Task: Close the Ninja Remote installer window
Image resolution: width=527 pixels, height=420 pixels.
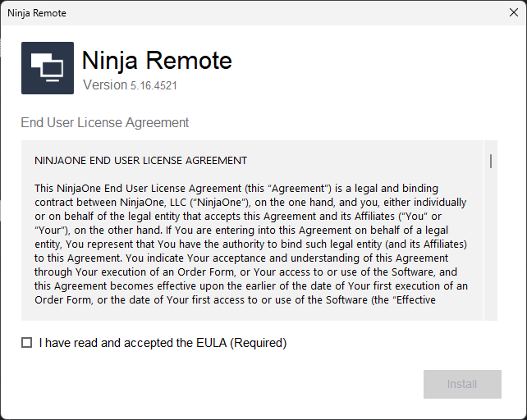Action: [513, 13]
